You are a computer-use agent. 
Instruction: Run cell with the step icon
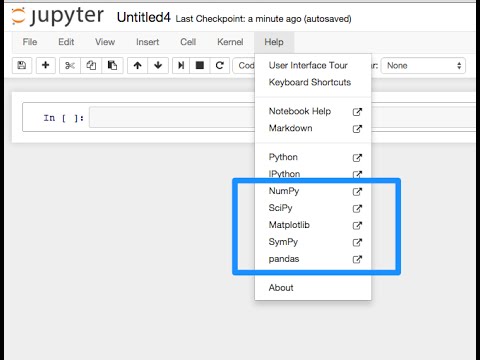pos(181,65)
